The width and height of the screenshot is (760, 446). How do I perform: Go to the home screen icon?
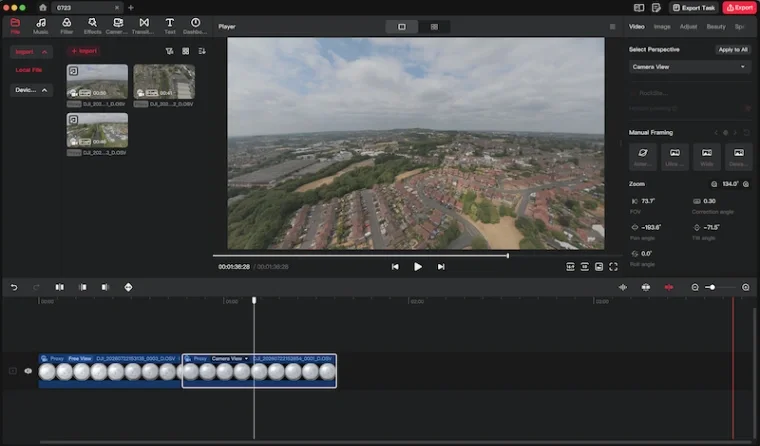[x=43, y=7]
